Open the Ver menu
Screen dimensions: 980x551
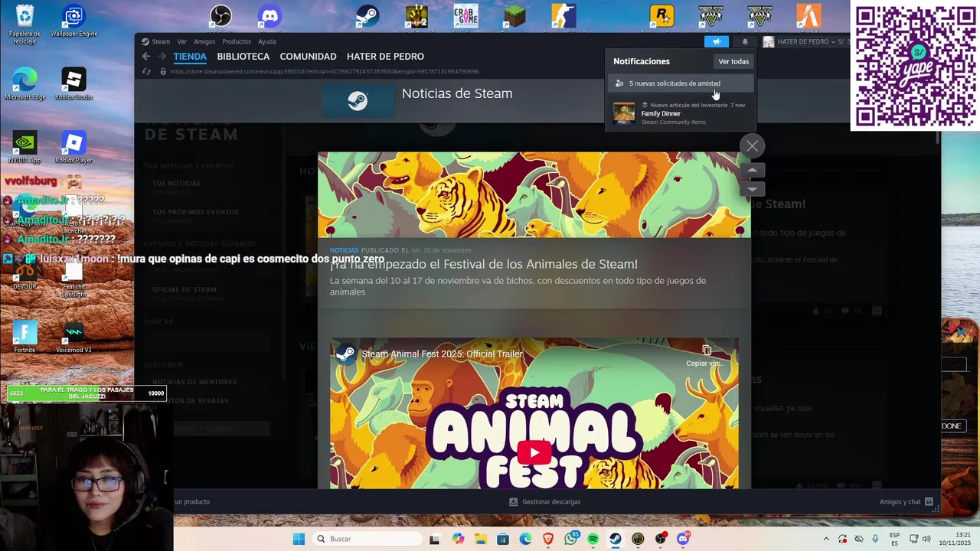click(181, 41)
